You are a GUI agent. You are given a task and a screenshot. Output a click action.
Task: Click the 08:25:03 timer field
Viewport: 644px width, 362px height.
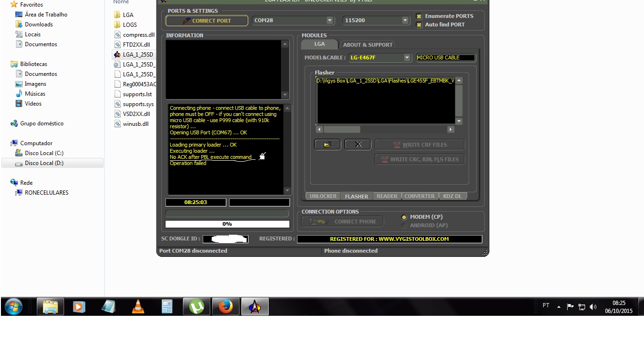(196, 202)
